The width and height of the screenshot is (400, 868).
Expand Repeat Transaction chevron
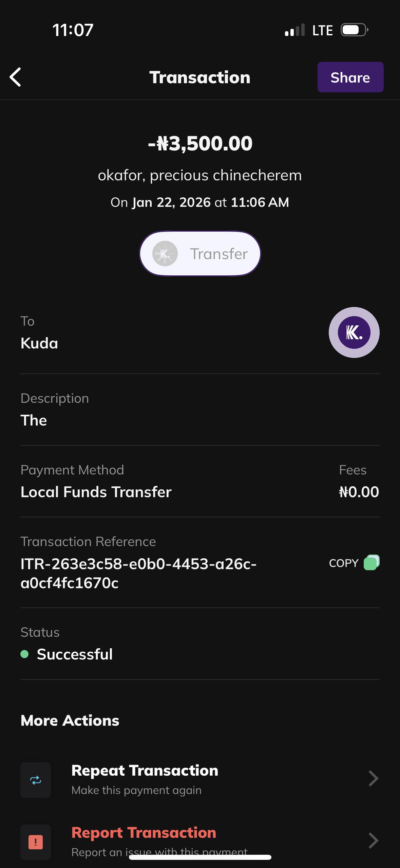(x=373, y=779)
